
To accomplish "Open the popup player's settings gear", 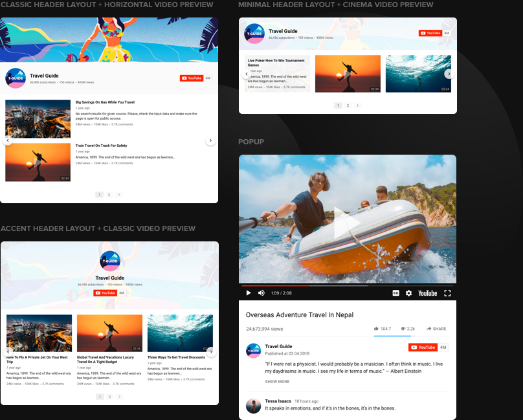I will point(408,293).
